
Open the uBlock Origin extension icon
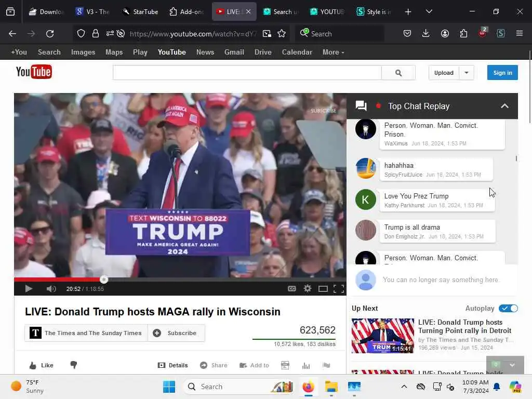[x=483, y=33]
